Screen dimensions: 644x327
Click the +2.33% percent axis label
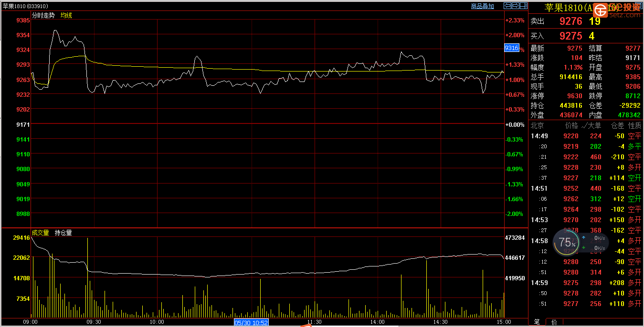pyautogui.click(x=515, y=20)
